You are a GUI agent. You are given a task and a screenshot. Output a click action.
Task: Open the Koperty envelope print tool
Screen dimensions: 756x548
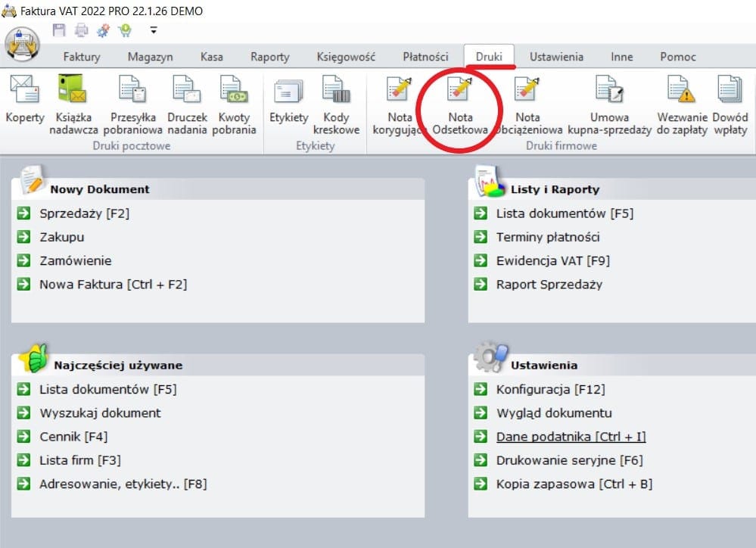(25, 91)
